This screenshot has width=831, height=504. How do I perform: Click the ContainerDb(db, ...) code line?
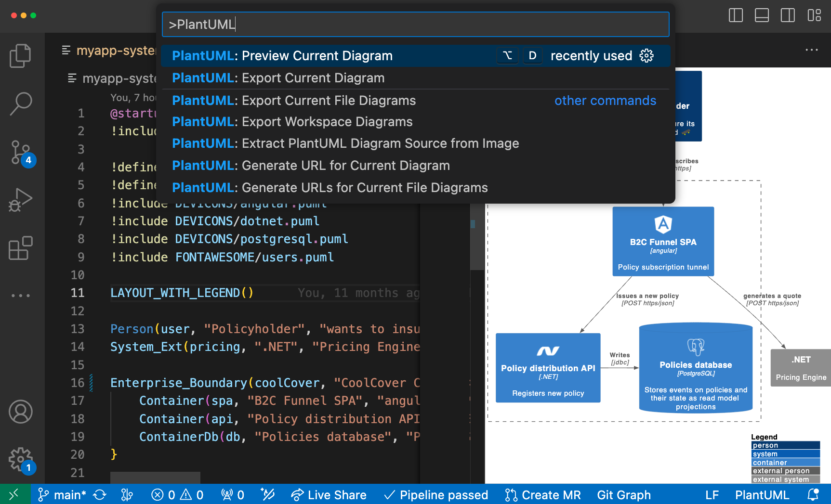[x=279, y=437]
